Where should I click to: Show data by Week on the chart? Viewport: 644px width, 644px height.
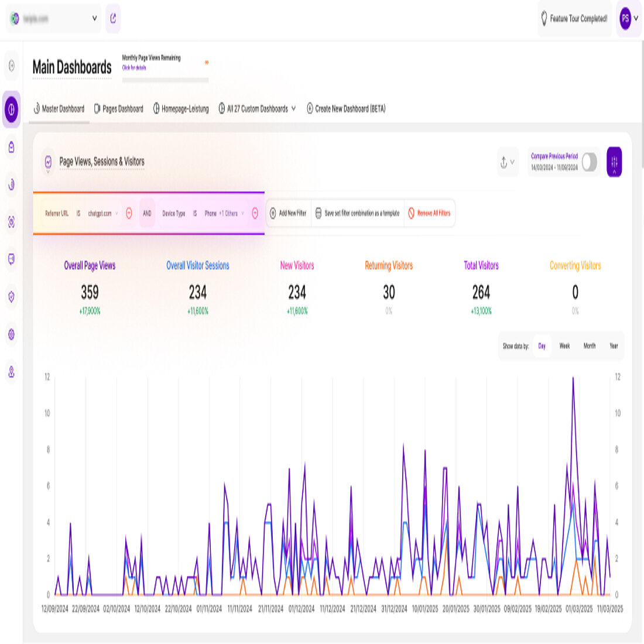tap(564, 346)
